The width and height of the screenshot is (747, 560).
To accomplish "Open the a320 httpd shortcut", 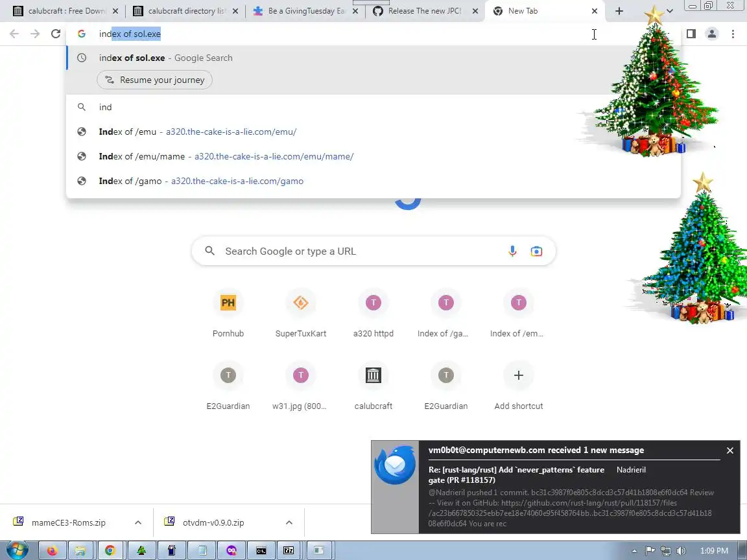I will coord(373,312).
